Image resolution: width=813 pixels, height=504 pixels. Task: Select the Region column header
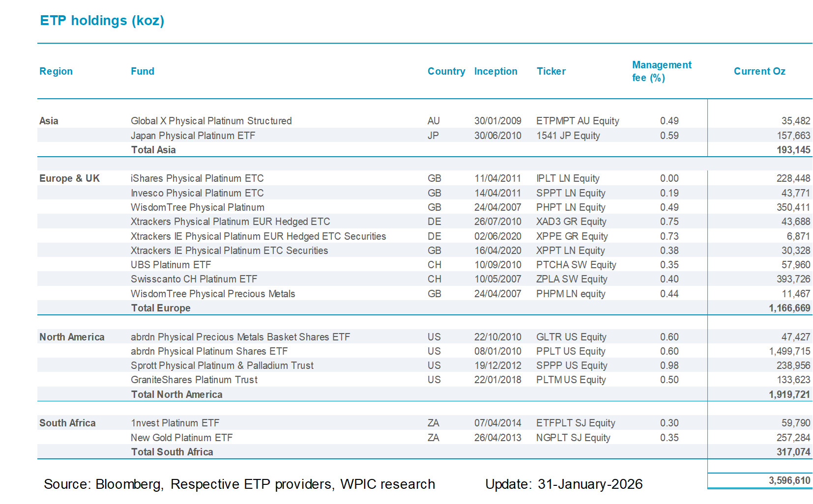pos(56,71)
